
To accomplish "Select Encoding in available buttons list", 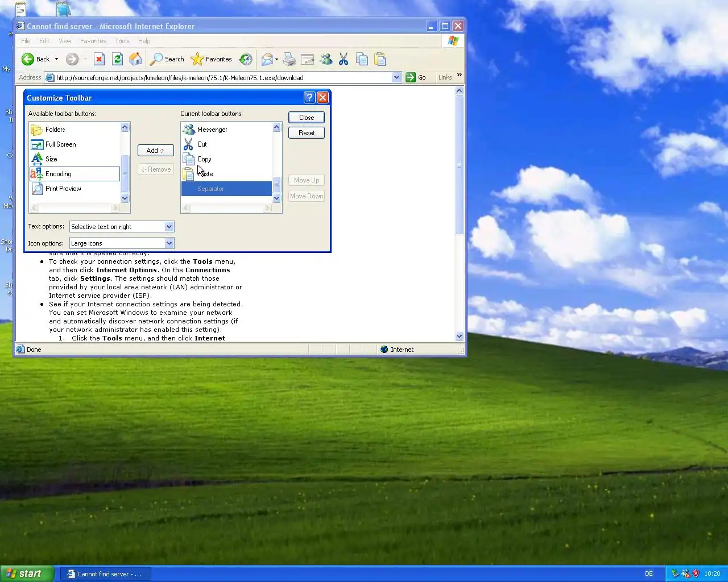I will pyautogui.click(x=75, y=174).
